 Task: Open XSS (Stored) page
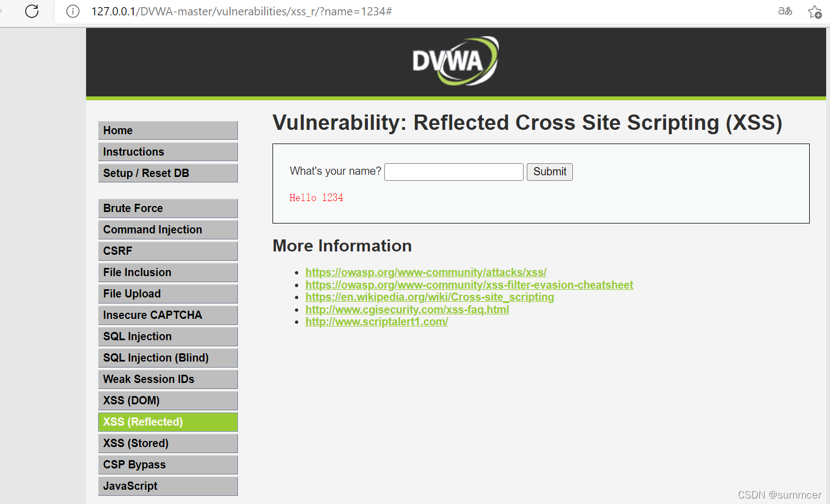point(168,443)
